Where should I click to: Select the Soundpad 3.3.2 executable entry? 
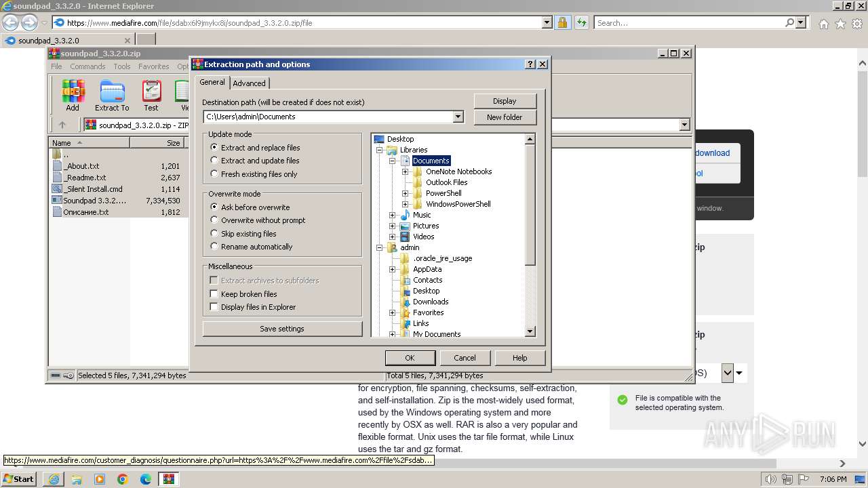87,201
